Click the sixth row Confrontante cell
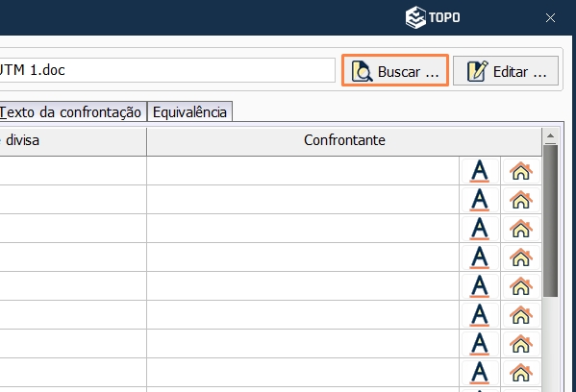 pos(303,315)
